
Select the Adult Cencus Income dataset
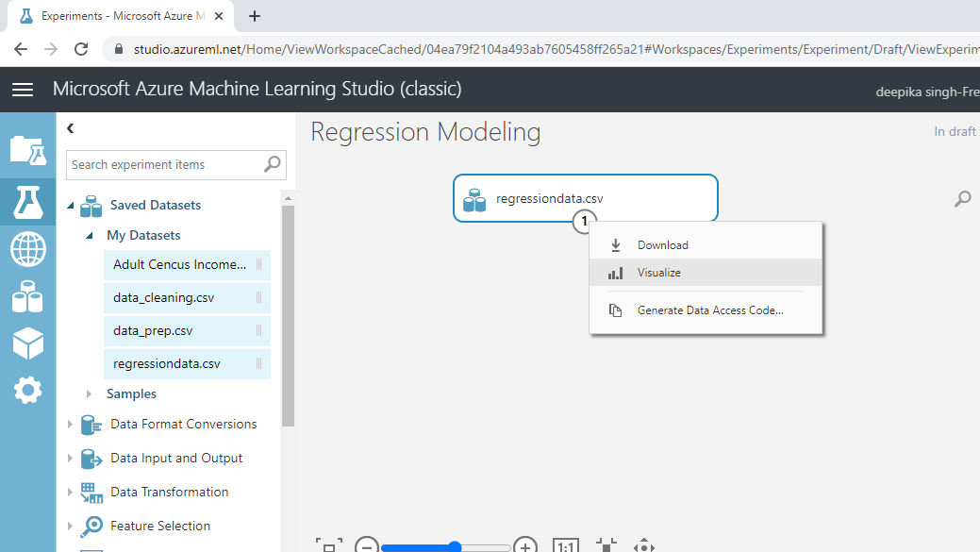tap(187, 264)
